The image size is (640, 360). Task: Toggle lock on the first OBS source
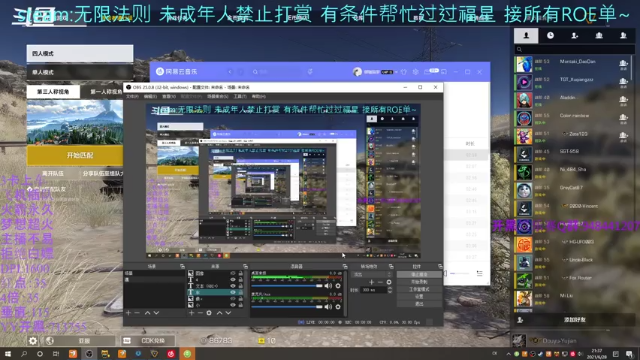coord(241,273)
